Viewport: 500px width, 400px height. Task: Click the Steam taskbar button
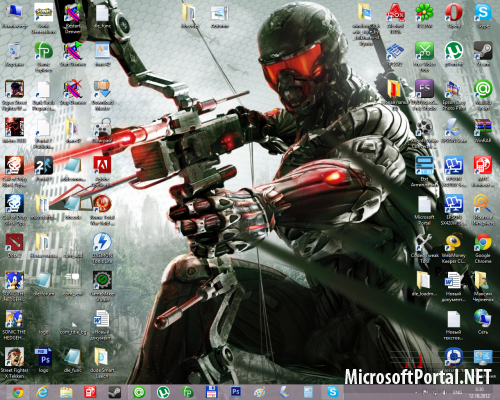pos(115,392)
